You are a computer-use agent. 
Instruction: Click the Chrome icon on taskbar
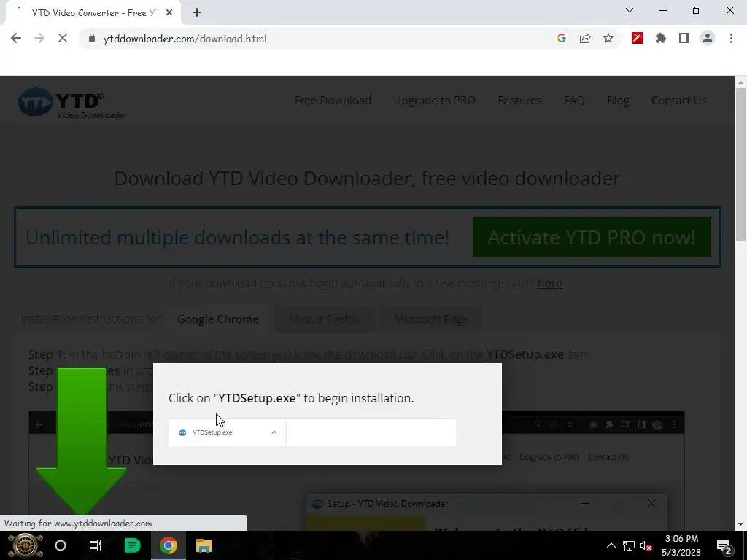click(x=169, y=545)
